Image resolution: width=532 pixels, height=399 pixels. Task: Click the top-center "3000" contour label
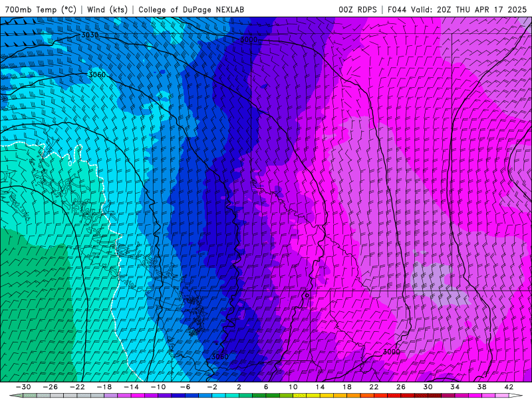(x=249, y=40)
